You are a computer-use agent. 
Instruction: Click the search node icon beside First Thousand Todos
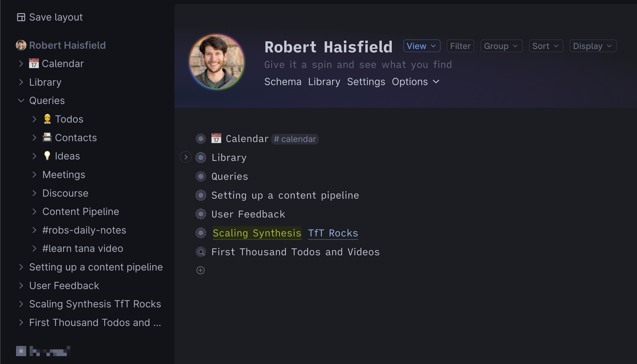pos(201,252)
